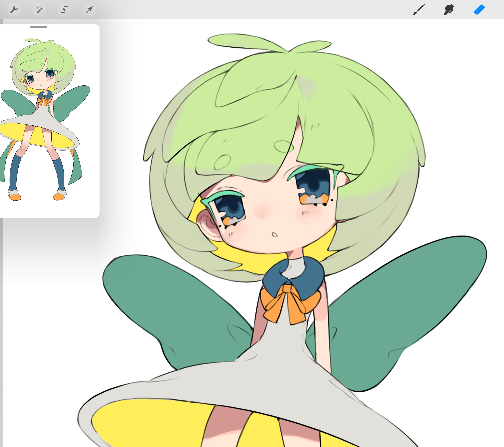This screenshot has height=447, width=504.
Task: Open the Adjustments magic wand menu
Action: click(x=39, y=10)
